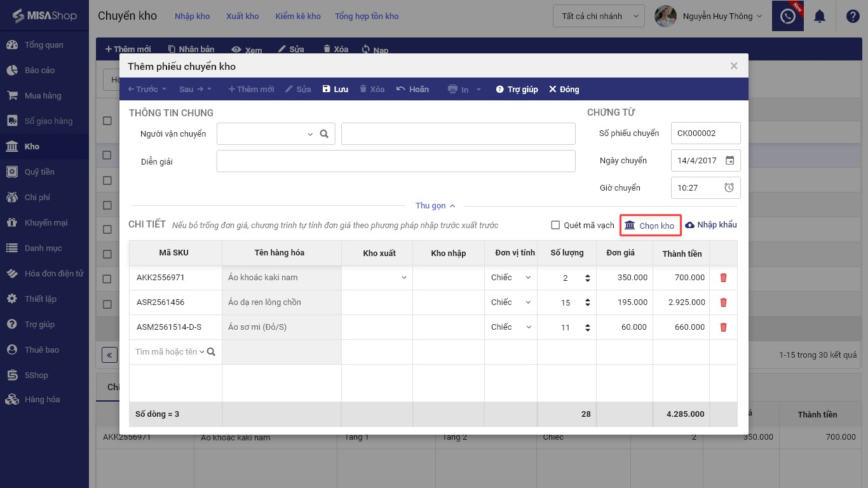Screen dimensions: 868x488
Task: Open the calendar picker for Ngày chuyển
Action: coord(729,161)
